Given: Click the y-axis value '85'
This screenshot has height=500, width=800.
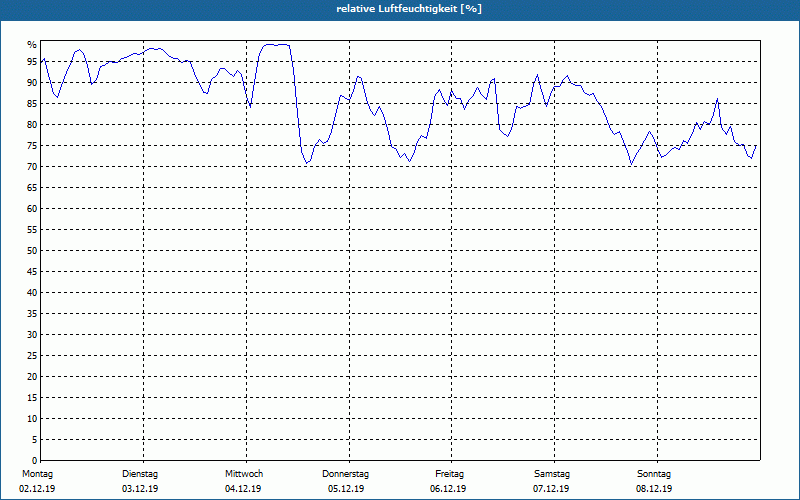Looking at the screenshot, I should (x=32, y=104).
